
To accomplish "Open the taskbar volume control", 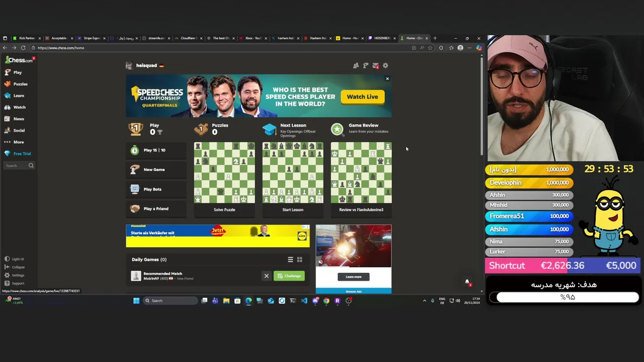I will tap(458, 301).
